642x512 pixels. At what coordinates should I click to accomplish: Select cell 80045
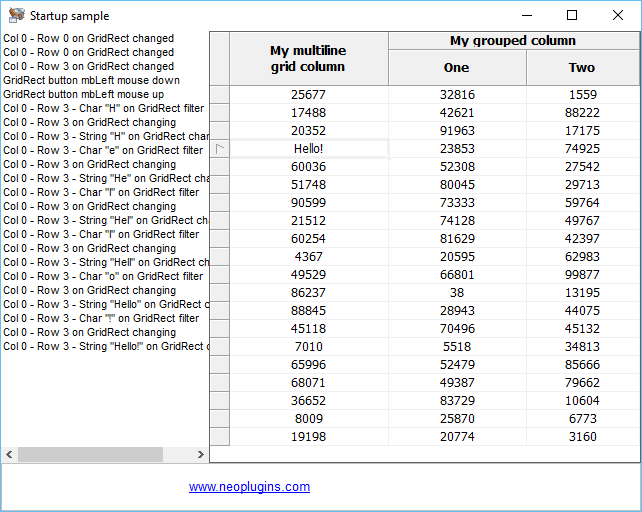[x=457, y=185]
